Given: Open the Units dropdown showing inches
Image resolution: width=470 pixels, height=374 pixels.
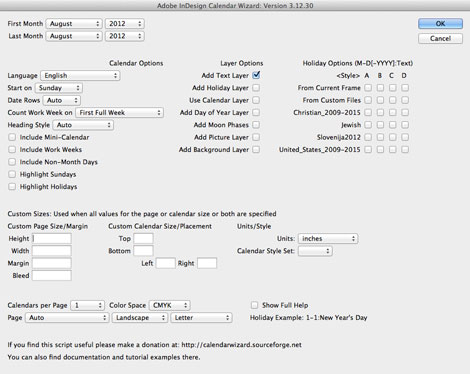Looking at the screenshot, I should click(x=328, y=239).
